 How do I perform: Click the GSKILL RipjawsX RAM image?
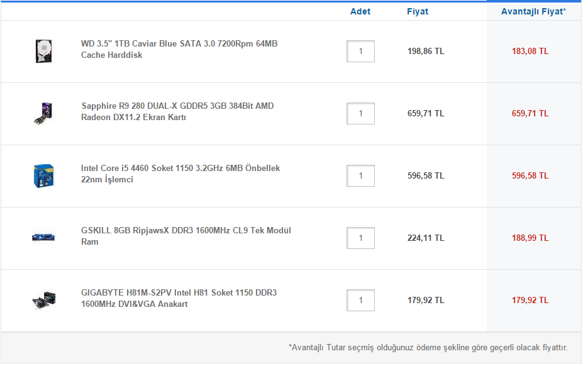tap(43, 237)
